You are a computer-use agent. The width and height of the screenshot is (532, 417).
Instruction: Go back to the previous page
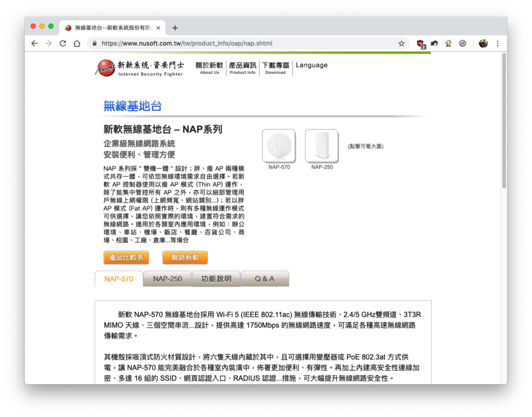pos(34,44)
